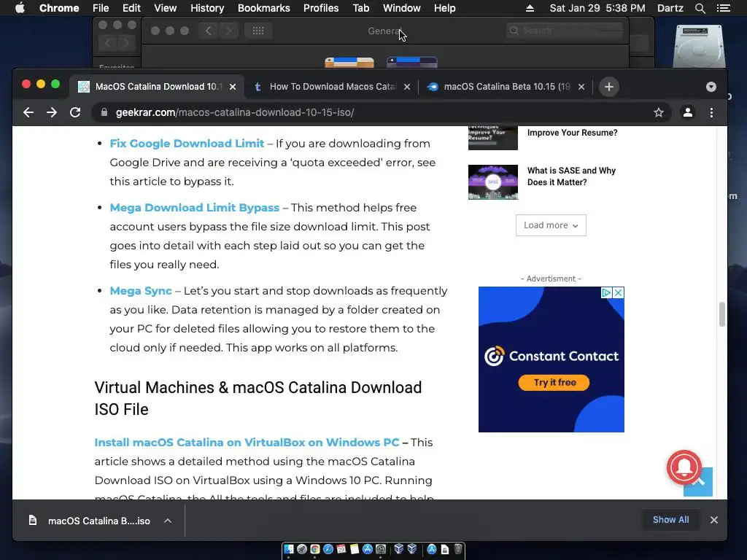Click the eject icon in the menu bar
Screen dimensions: 747x560
pos(530,8)
